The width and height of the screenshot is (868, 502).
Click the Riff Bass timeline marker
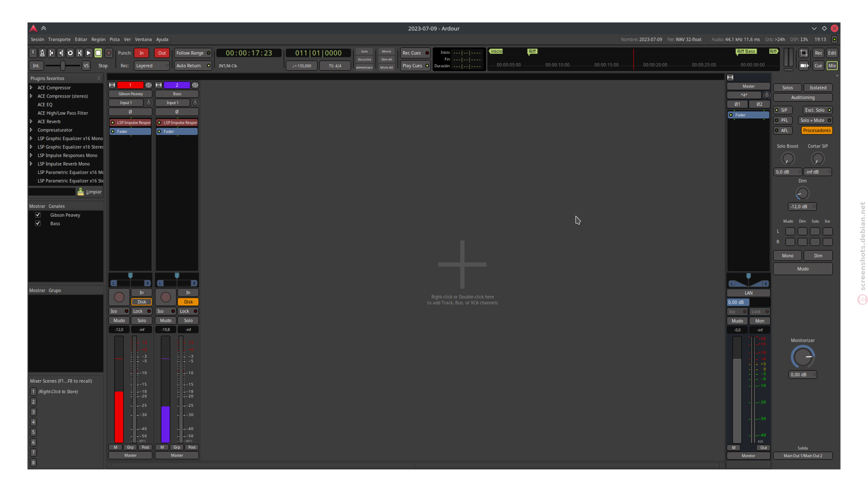[746, 51]
